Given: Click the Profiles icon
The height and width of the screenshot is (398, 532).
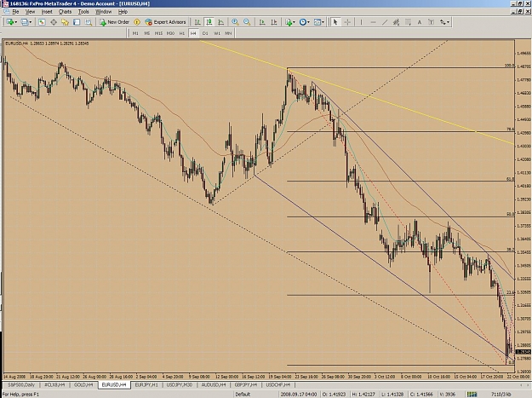Looking at the screenshot, I should (x=25, y=22).
